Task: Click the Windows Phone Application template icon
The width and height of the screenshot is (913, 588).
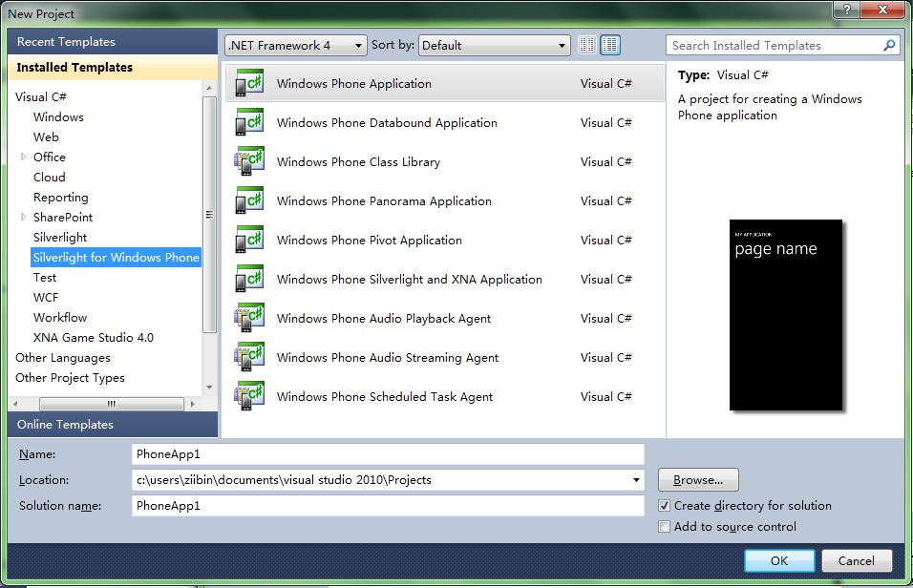Action: pyautogui.click(x=249, y=83)
